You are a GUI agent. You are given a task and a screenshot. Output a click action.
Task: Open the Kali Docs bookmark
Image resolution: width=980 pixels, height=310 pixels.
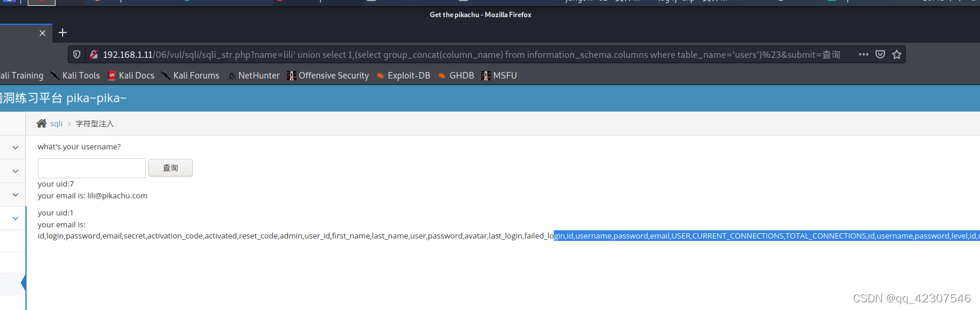131,76
